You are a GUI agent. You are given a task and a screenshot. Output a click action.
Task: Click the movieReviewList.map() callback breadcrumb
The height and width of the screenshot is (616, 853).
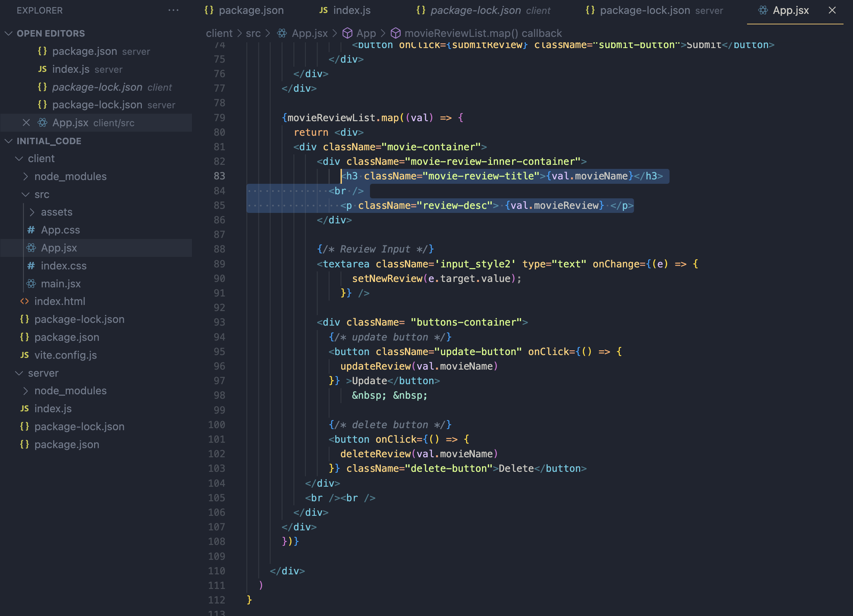[483, 34]
